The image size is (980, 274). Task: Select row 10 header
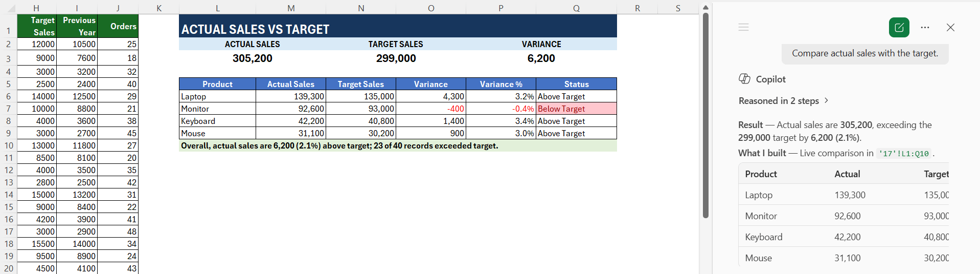(x=9, y=145)
